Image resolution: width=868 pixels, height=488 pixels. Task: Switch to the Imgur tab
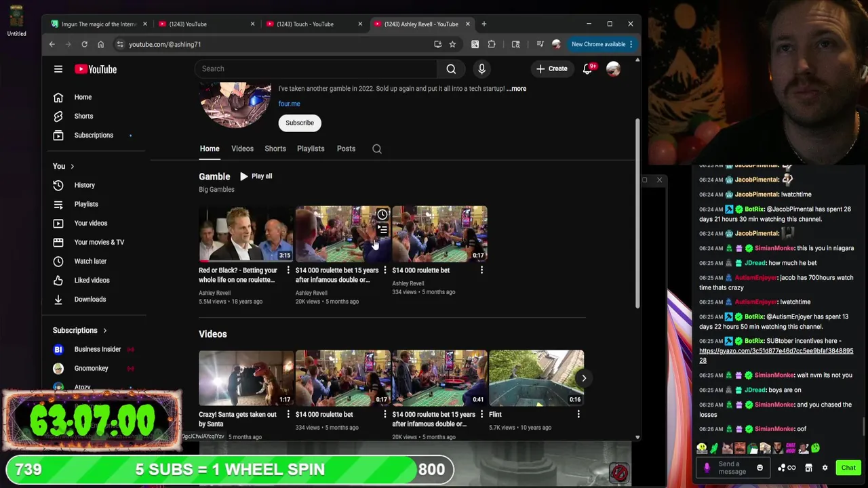coord(99,24)
